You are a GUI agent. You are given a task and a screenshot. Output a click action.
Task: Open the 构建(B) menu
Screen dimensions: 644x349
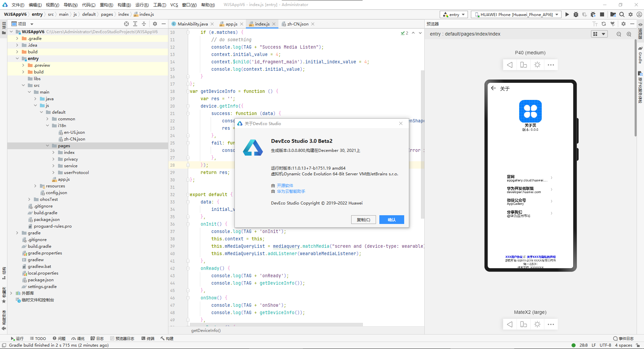tap(124, 5)
